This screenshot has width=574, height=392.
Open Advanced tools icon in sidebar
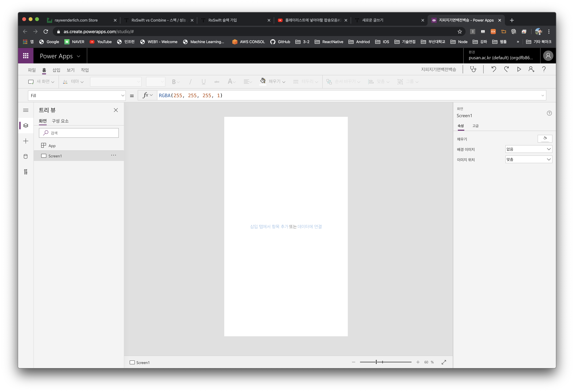coord(26,172)
